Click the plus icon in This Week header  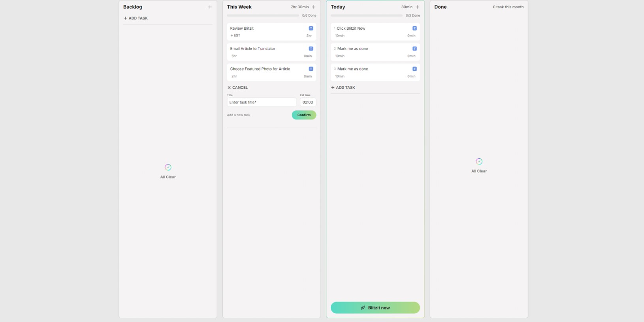pyautogui.click(x=314, y=7)
